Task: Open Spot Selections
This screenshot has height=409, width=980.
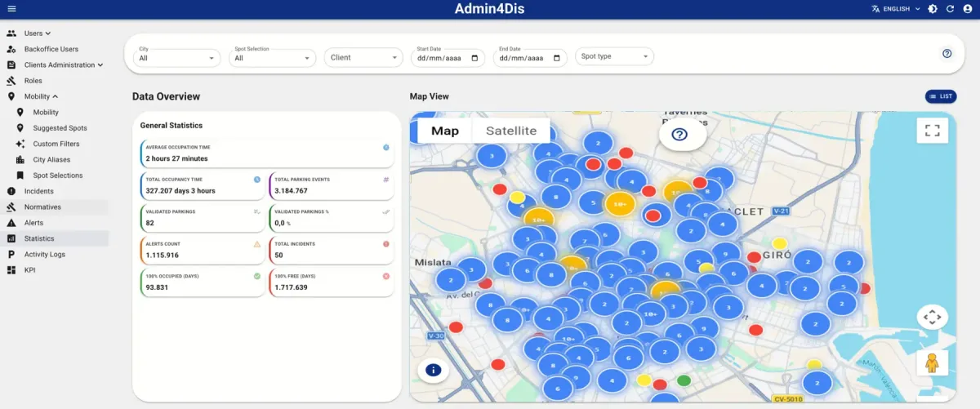Action: [58, 176]
